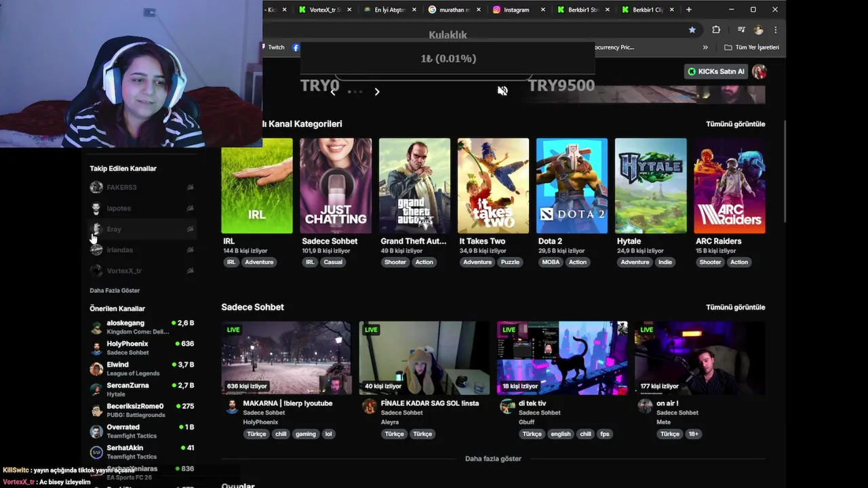
Task: Open Overrated recommended channel avatar
Action: [x=96, y=431]
